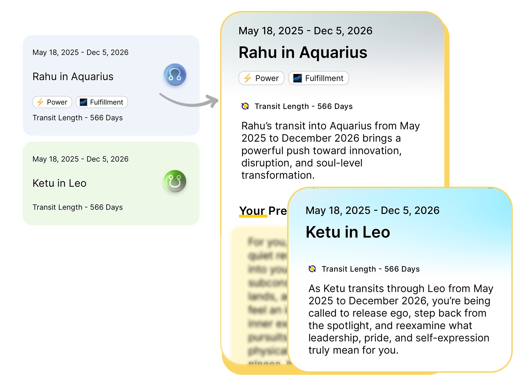Open the Ketu in Leo title in the left list
Viewport: 532px width, 392px height.
pyautogui.click(x=59, y=183)
